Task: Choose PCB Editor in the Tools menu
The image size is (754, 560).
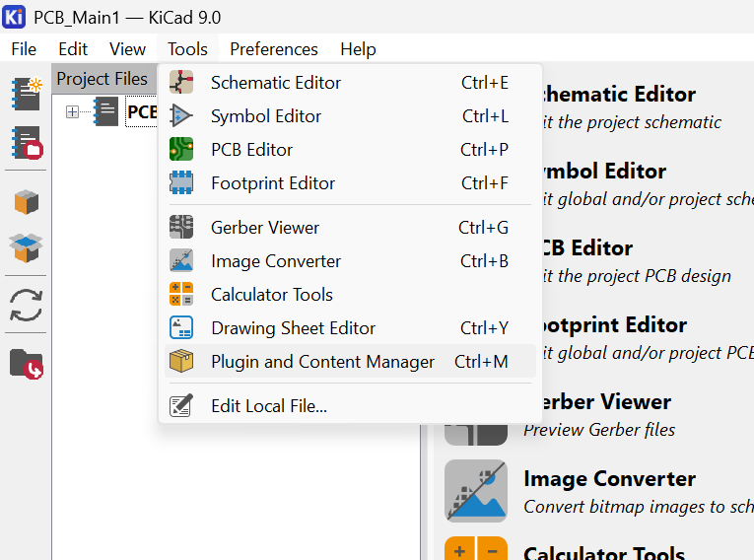Action: pyautogui.click(x=251, y=150)
